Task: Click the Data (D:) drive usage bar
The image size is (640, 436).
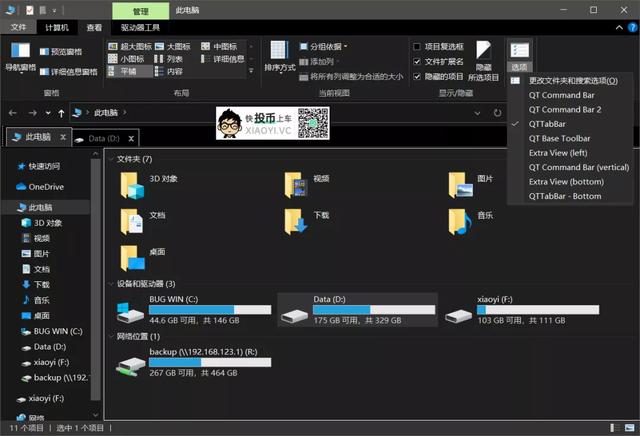Action: 374,309
